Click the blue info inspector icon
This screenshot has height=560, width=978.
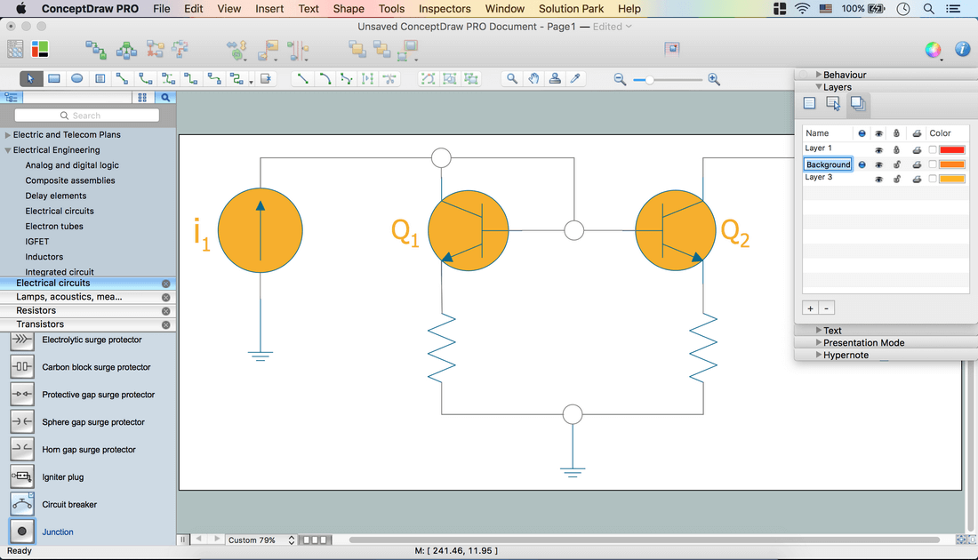(962, 50)
